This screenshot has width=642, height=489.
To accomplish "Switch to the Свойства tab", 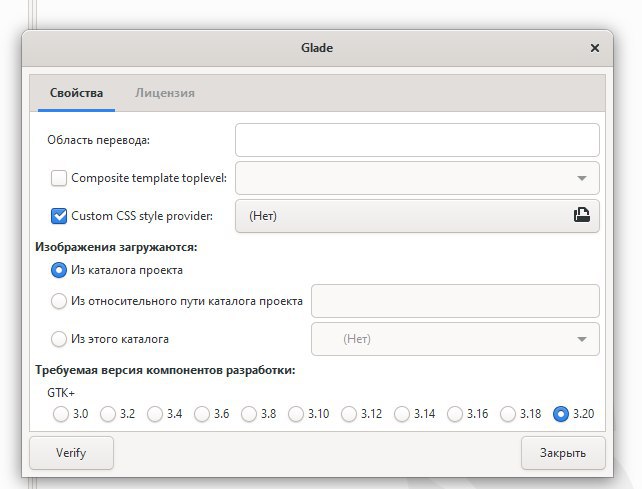I will [76, 93].
